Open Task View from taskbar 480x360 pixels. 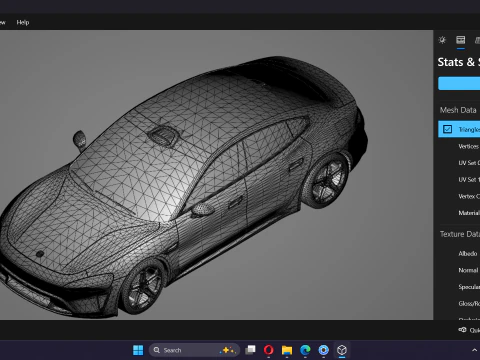pos(250,350)
